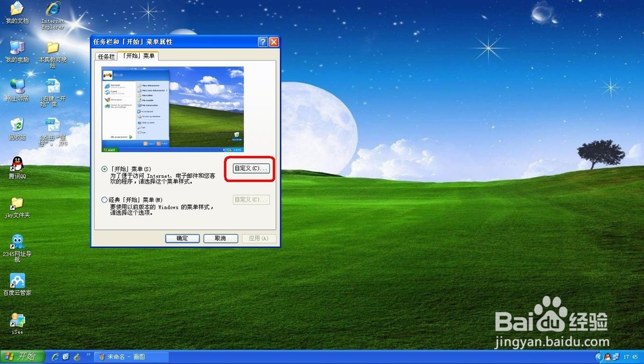Image resolution: width=644 pixels, height=364 pixels.
Task: Click the greyed 自定义(C)... button for classic menu
Action: point(251,199)
